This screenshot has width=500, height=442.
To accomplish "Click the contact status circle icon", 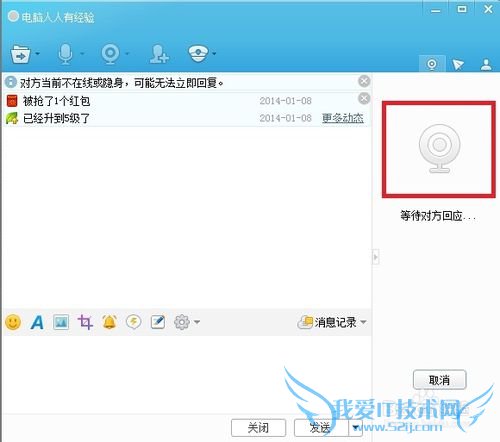I will (x=13, y=16).
